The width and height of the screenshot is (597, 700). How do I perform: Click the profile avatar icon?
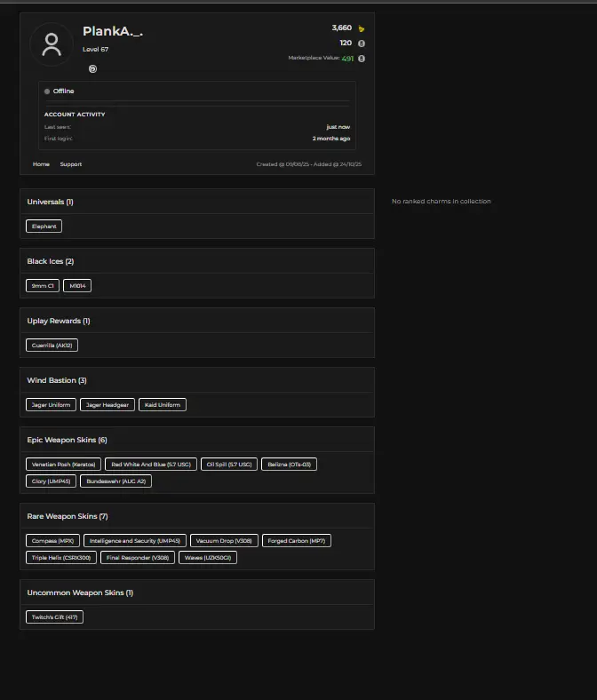click(x=52, y=44)
